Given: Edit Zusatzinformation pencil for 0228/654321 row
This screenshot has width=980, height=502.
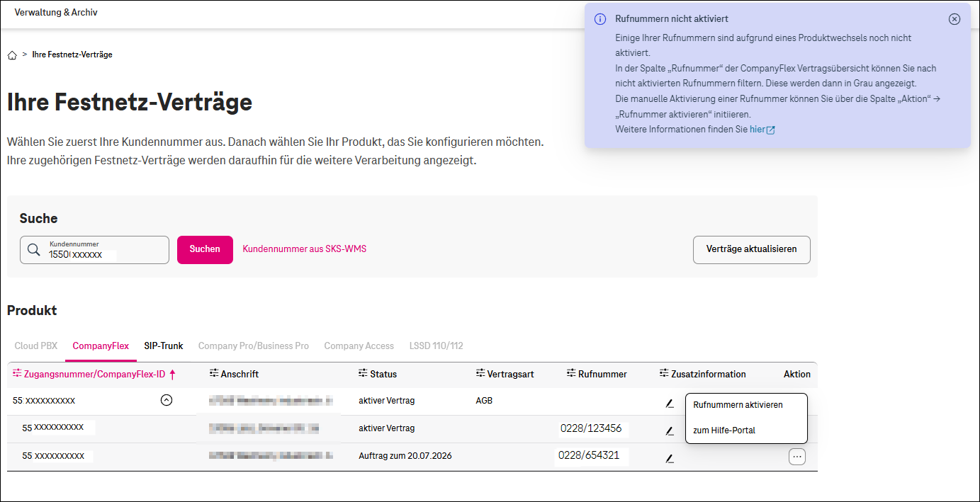Looking at the screenshot, I should pyautogui.click(x=669, y=458).
